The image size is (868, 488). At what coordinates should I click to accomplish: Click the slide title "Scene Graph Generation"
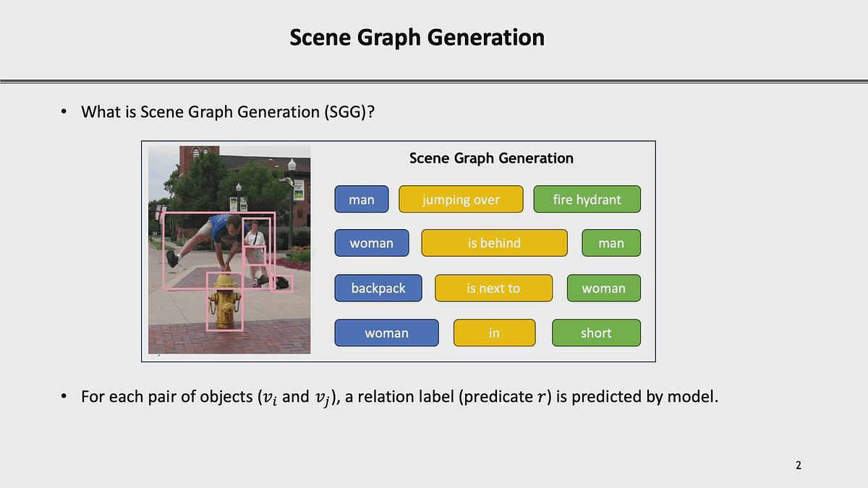click(x=417, y=37)
